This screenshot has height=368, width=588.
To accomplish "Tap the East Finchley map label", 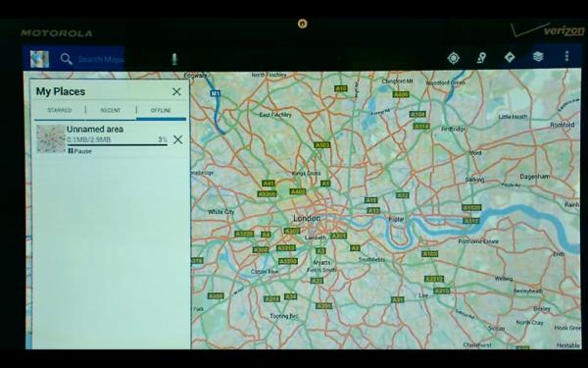I will 275,115.
